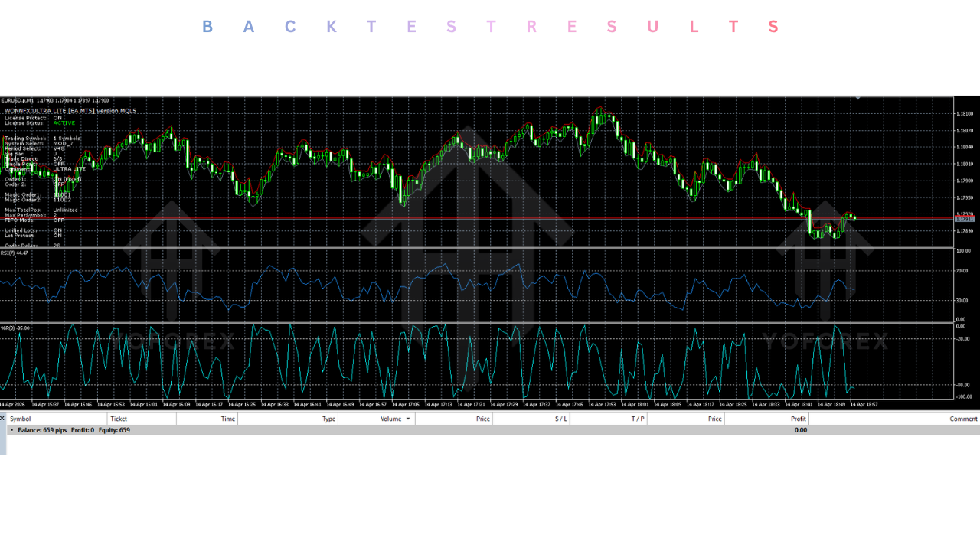The height and width of the screenshot is (551, 980).
Task: Click the current price tag on the price axis
Action: pyautogui.click(x=965, y=219)
